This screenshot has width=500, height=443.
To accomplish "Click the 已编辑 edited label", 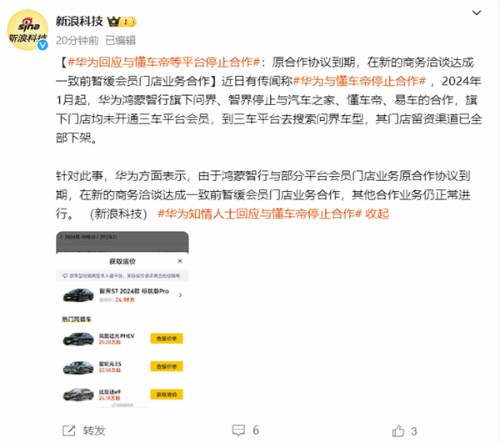I will pyautogui.click(x=121, y=40).
